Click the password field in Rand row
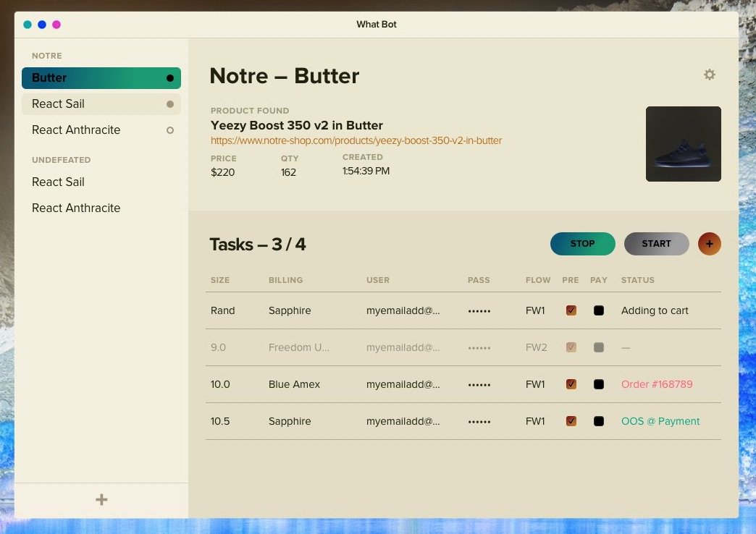Viewport: 756px width, 534px height. tap(479, 311)
